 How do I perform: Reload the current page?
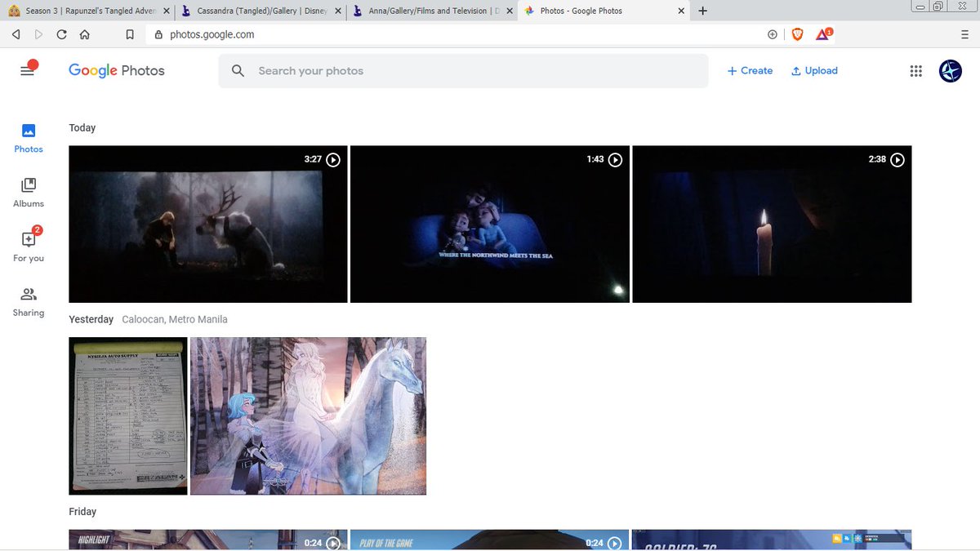coord(61,34)
